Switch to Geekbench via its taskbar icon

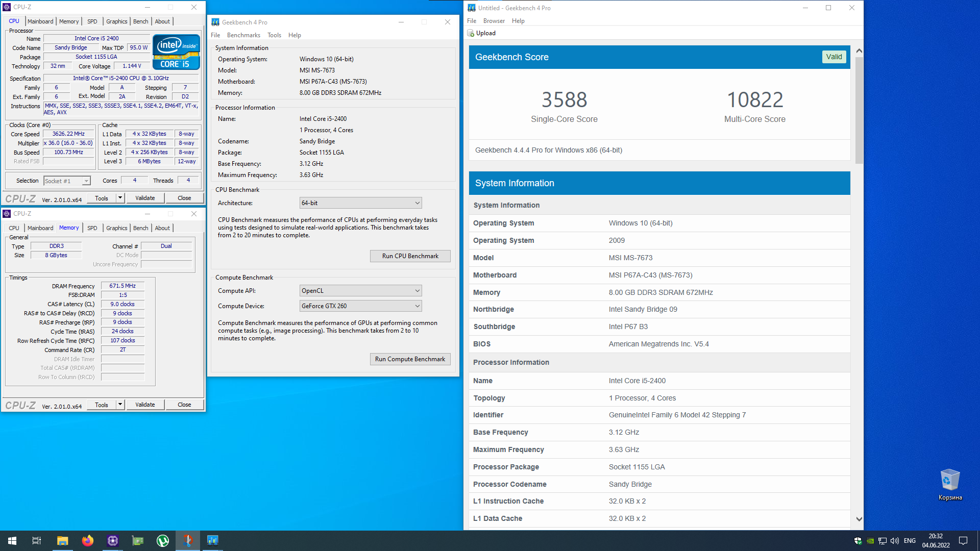213,541
